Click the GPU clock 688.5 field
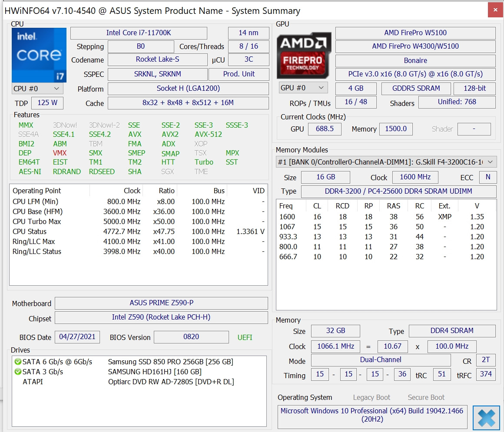504x432 pixels. pyautogui.click(x=325, y=129)
